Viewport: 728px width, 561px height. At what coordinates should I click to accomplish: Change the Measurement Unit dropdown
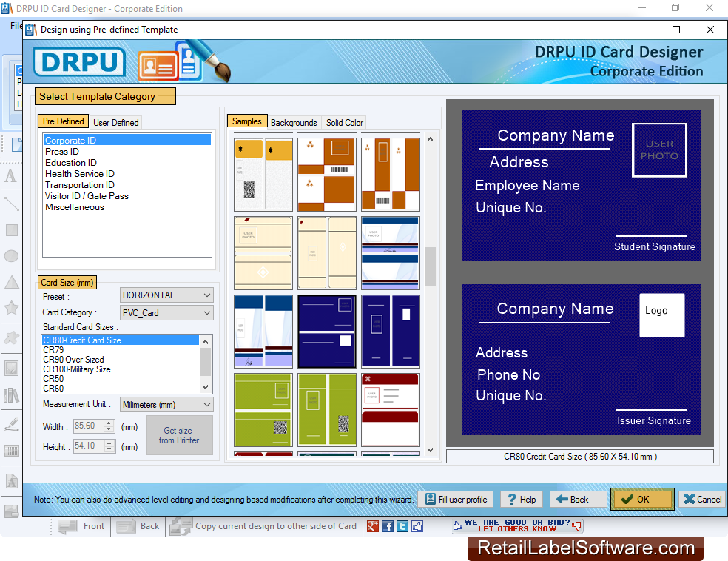coord(206,404)
